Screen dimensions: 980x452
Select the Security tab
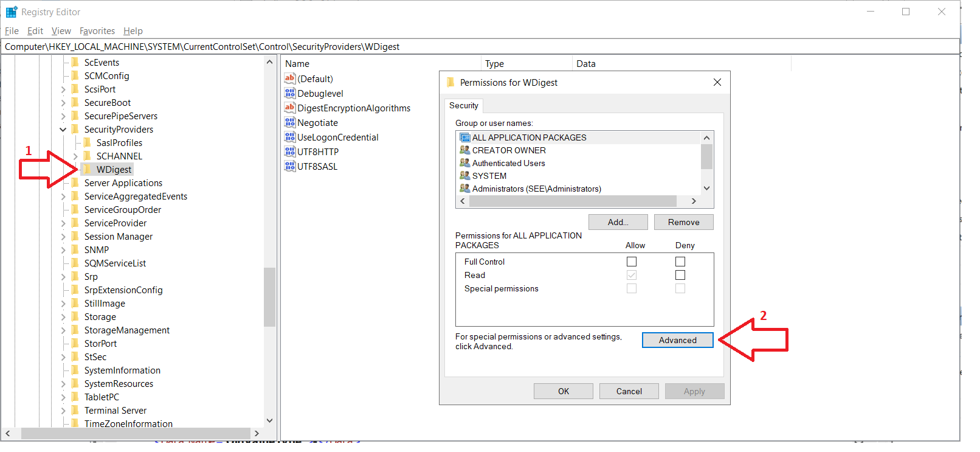coord(464,105)
